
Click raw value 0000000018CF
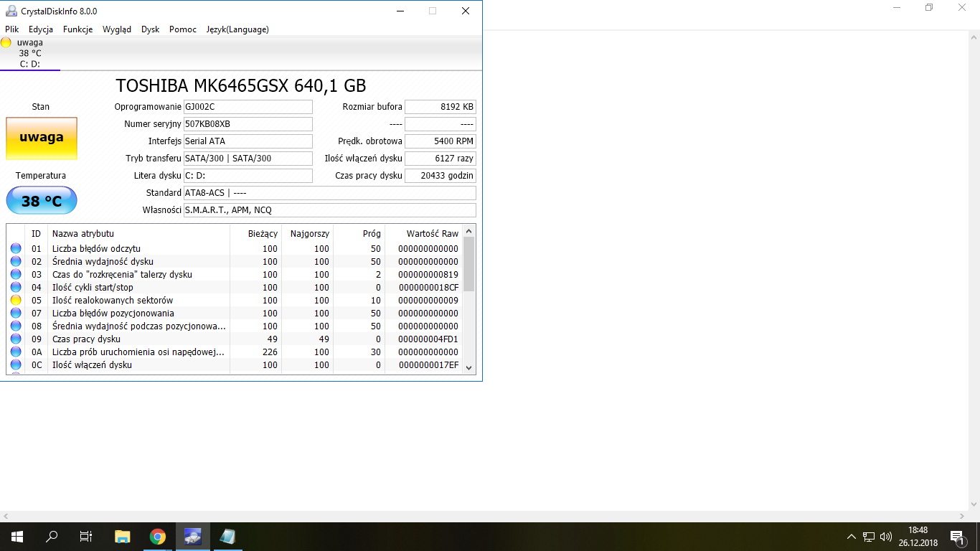click(x=428, y=288)
